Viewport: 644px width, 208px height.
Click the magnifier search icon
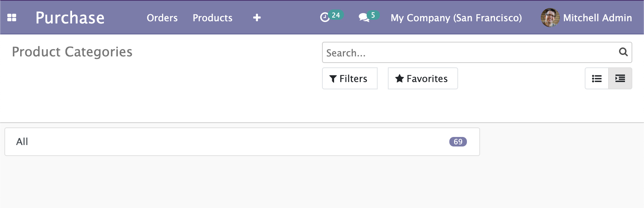(623, 52)
